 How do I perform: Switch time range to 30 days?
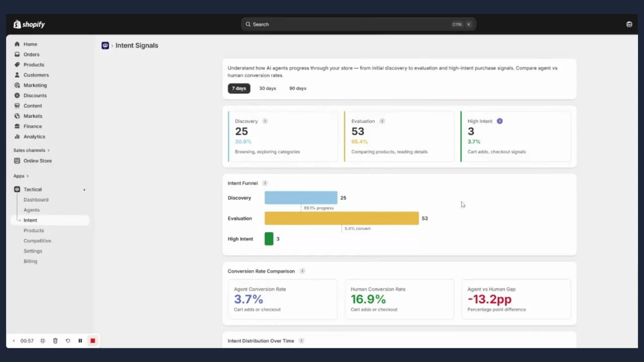tap(268, 88)
